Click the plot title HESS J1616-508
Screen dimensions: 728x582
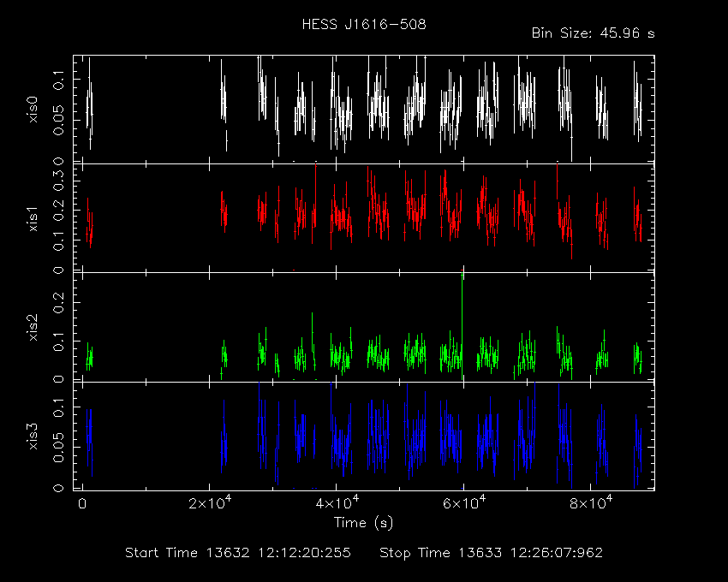(x=364, y=24)
